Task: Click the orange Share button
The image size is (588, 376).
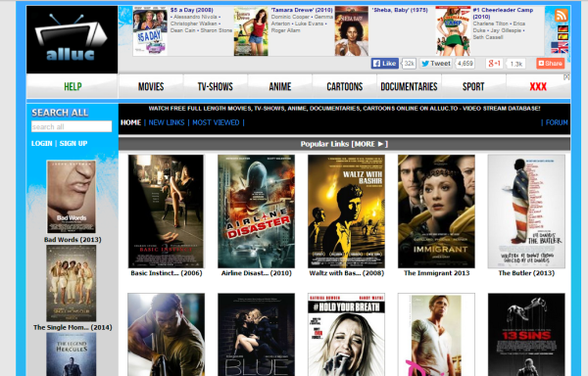Action: (x=550, y=64)
